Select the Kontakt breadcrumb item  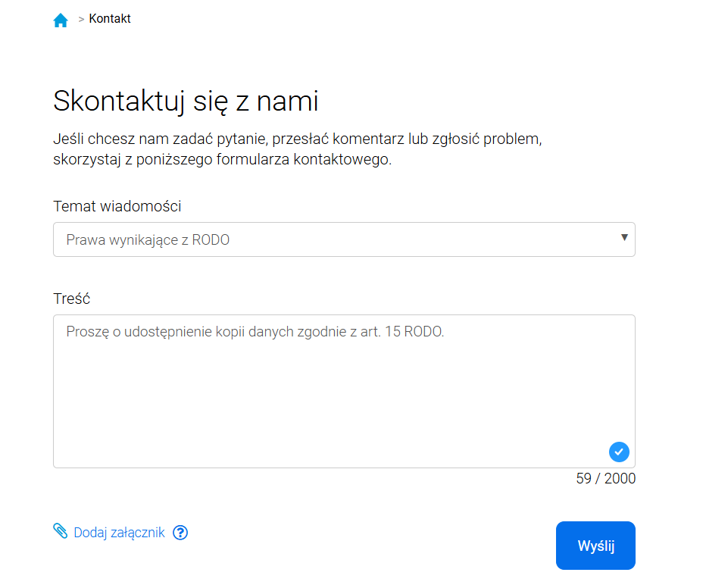(109, 18)
